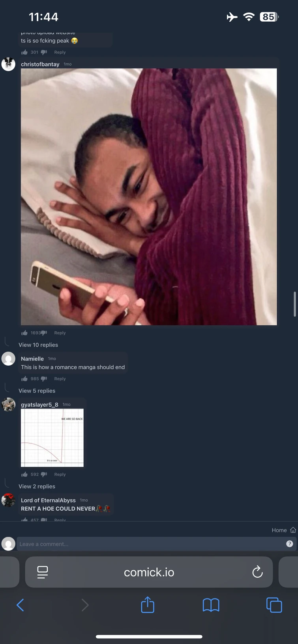Click the page scrollbar indicator
The height and width of the screenshot is (644, 298).
(294, 304)
